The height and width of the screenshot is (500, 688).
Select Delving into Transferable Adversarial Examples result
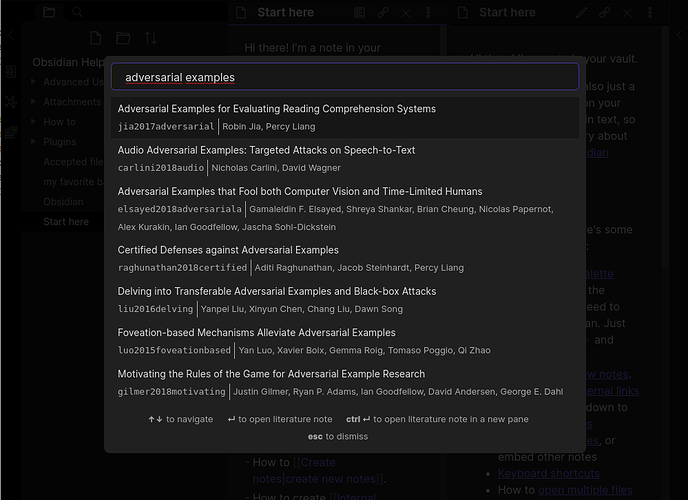pos(345,300)
